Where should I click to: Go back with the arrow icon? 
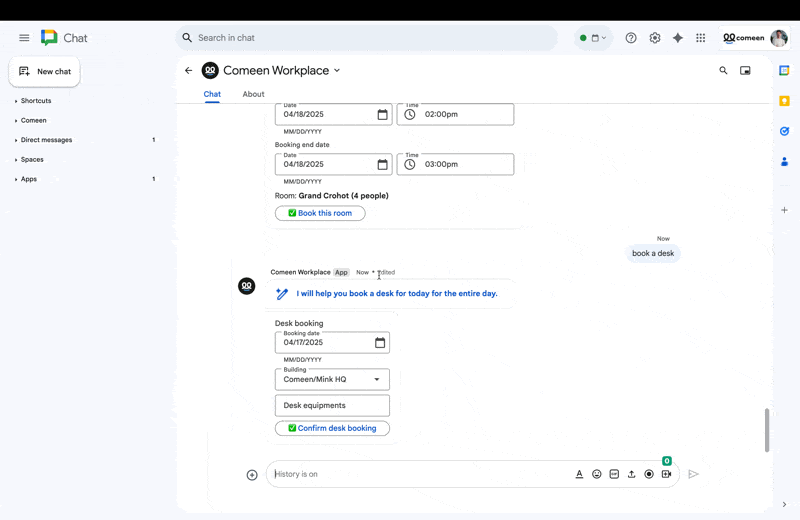189,70
